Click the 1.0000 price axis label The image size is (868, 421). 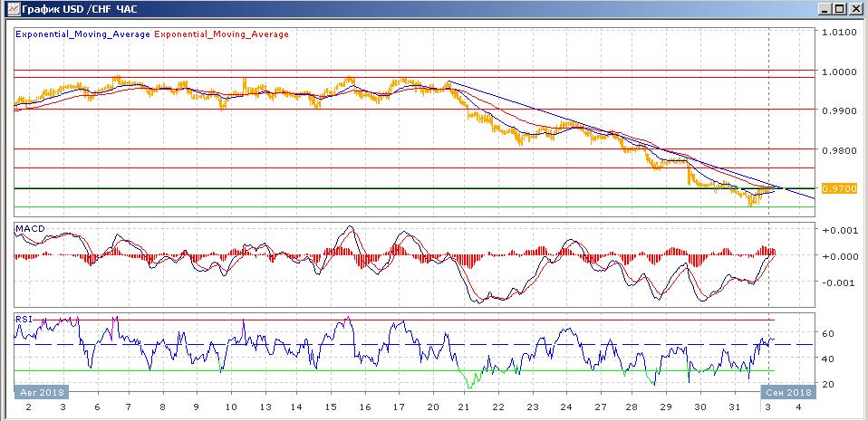(840, 72)
